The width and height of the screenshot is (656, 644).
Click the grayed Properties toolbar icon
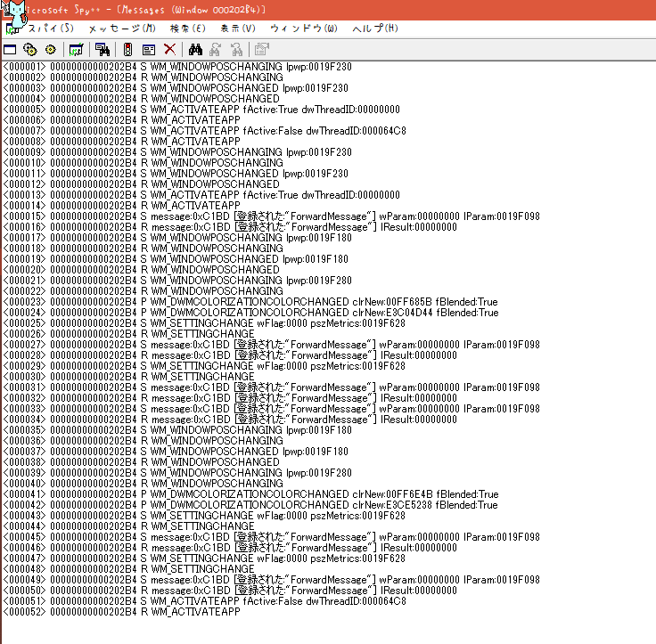click(261, 49)
